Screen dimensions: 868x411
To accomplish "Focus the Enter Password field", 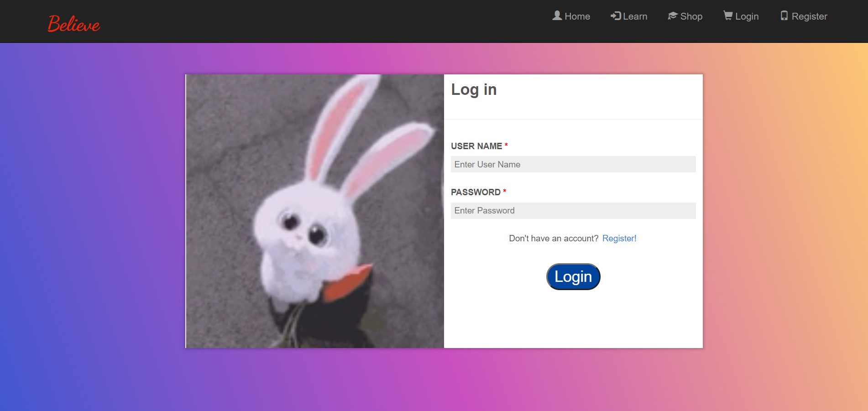I will click(x=573, y=210).
